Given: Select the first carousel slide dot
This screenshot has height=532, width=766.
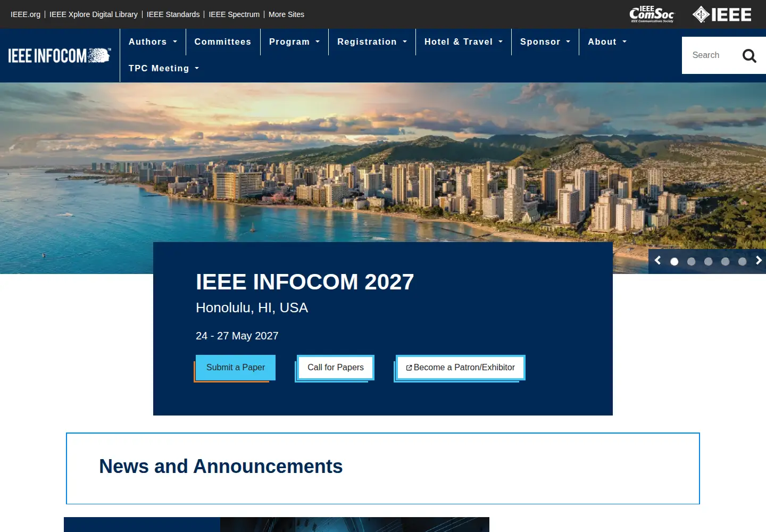Looking at the screenshot, I should 675,262.
